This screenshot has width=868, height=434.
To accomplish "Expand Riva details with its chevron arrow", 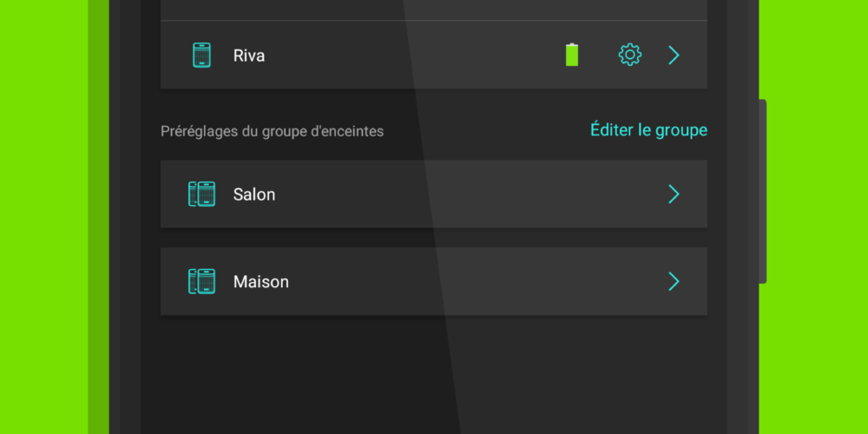I will (x=674, y=55).
